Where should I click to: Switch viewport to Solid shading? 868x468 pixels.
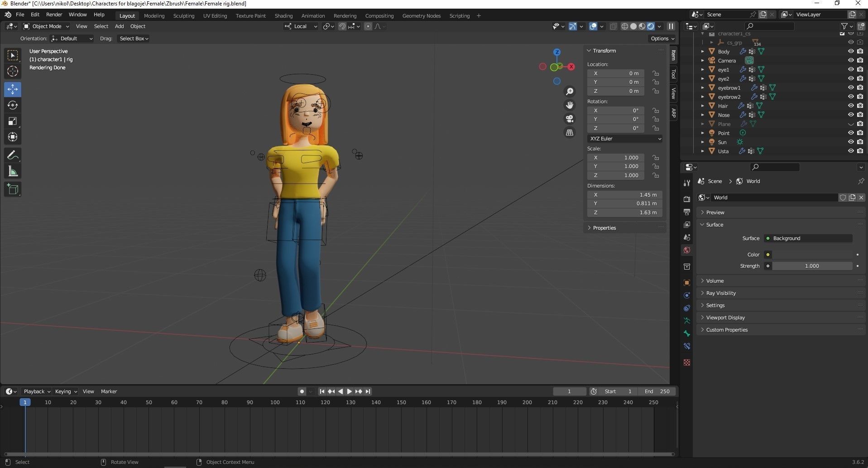[x=633, y=26]
